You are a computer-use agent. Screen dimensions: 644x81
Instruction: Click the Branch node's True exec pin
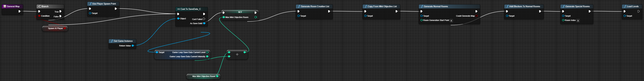point(60,11)
